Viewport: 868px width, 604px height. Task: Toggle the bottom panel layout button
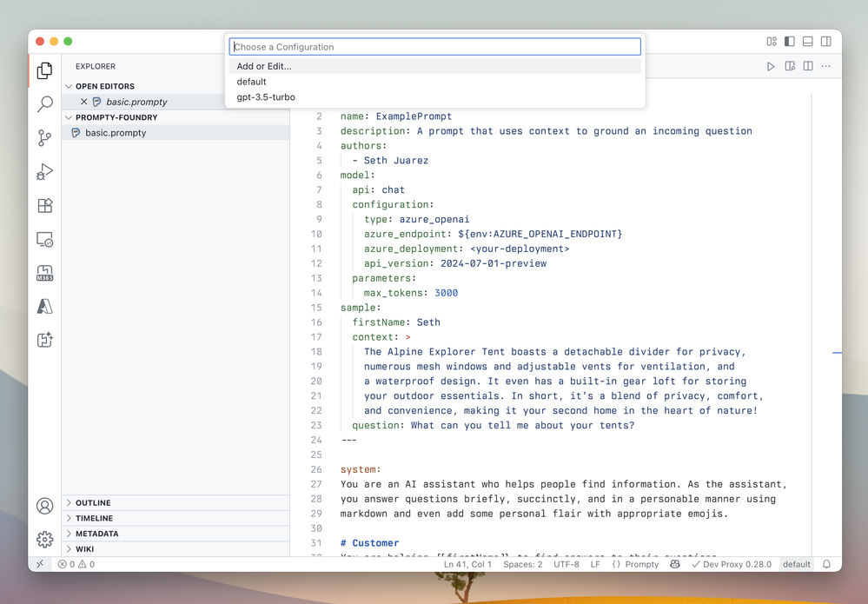click(x=808, y=42)
